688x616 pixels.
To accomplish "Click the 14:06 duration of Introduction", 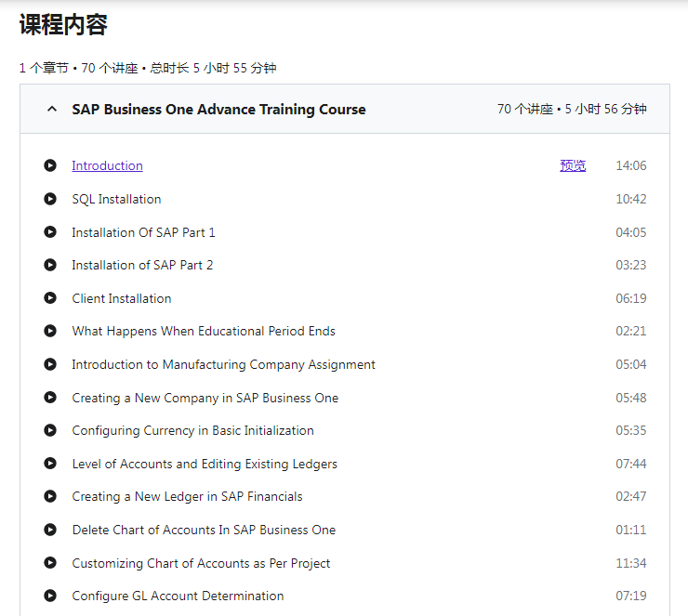I will tap(631, 165).
